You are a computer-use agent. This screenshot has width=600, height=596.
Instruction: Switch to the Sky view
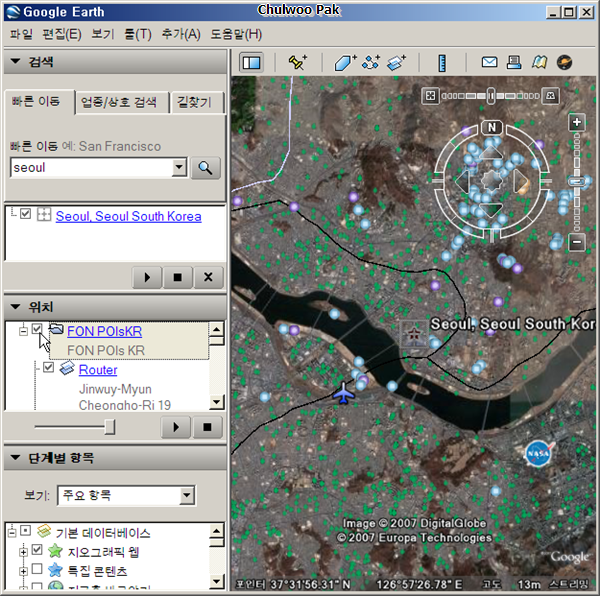pyautogui.click(x=564, y=62)
